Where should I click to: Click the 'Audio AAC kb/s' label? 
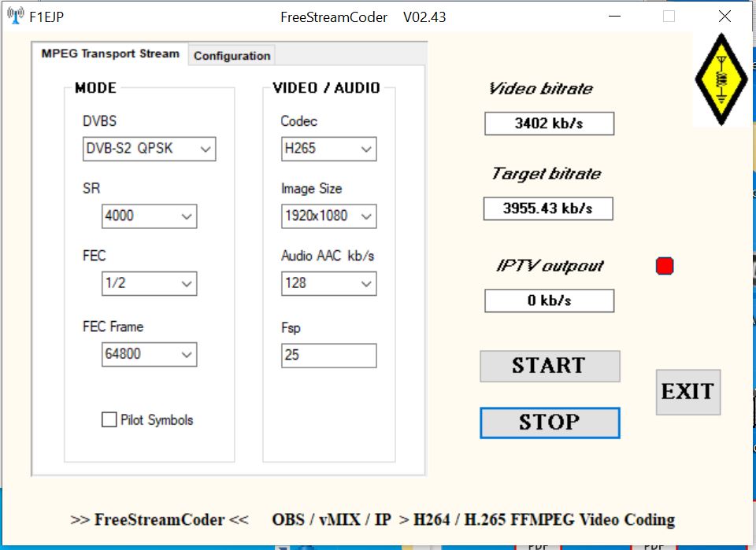[x=328, y=256]
